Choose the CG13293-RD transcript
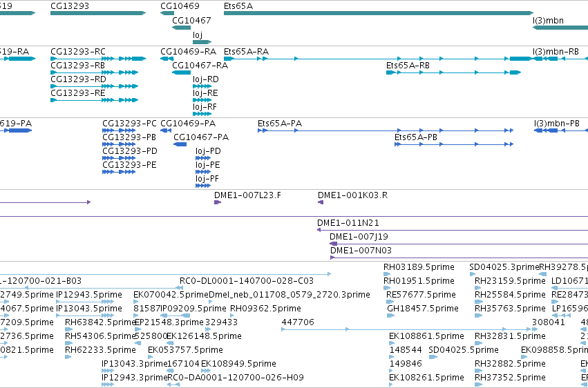The width and height of the screenshot is (588, 388). pos(78,79)
